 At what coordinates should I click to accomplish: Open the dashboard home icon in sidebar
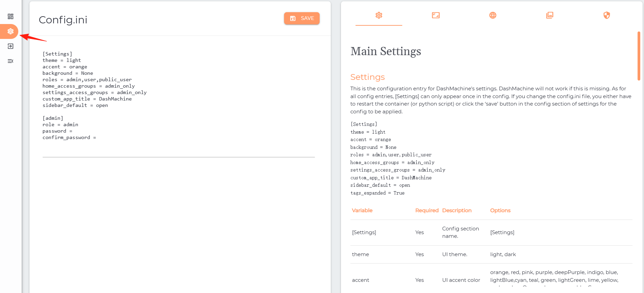pos(10,17)
